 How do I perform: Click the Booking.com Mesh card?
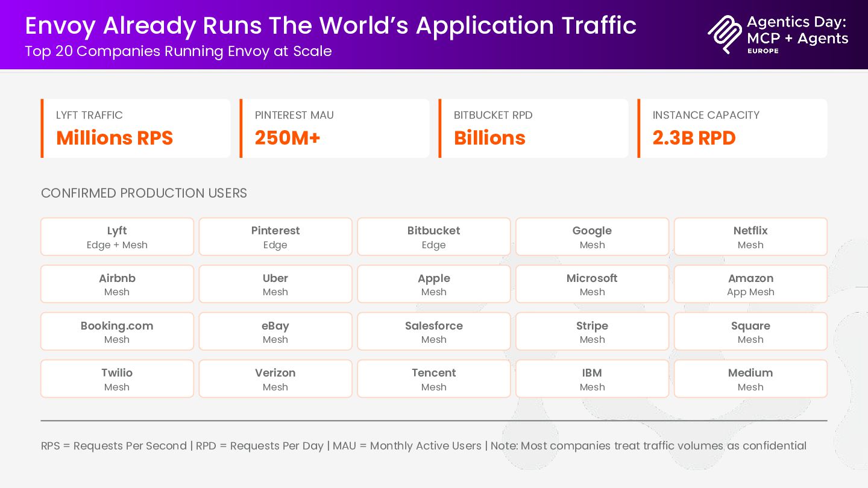point(117,331)
